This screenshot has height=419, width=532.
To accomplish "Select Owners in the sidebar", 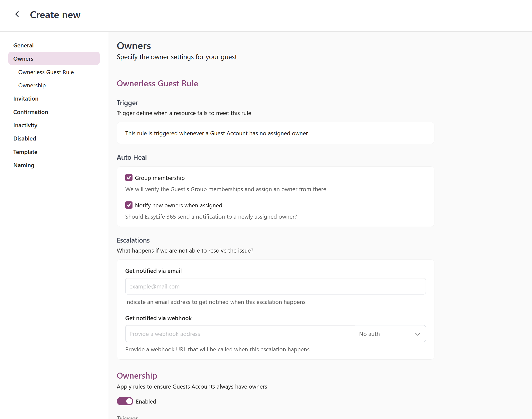I will [x=23, y=58].
